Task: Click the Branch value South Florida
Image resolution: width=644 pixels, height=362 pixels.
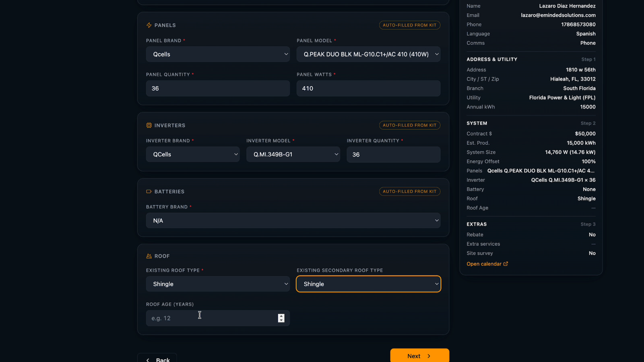Action: click(579, 88)
